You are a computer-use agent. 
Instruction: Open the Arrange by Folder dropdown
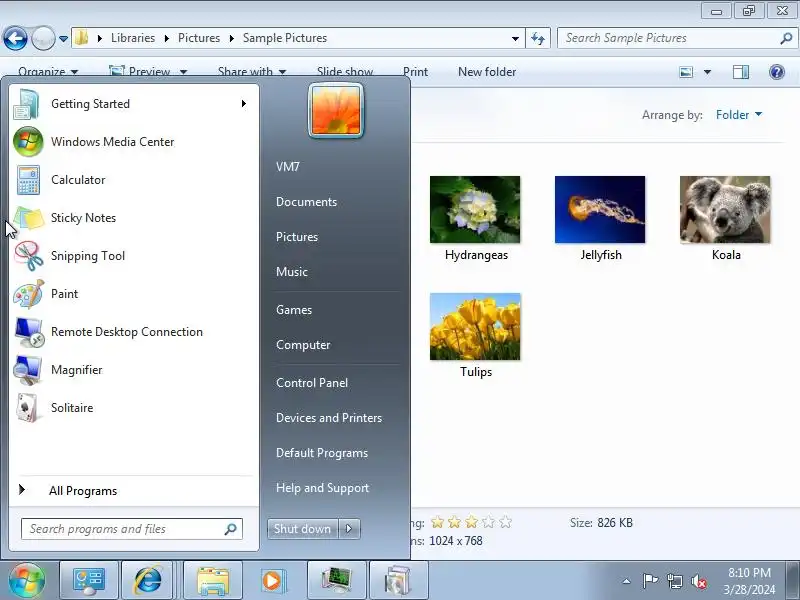pos(739,115)
